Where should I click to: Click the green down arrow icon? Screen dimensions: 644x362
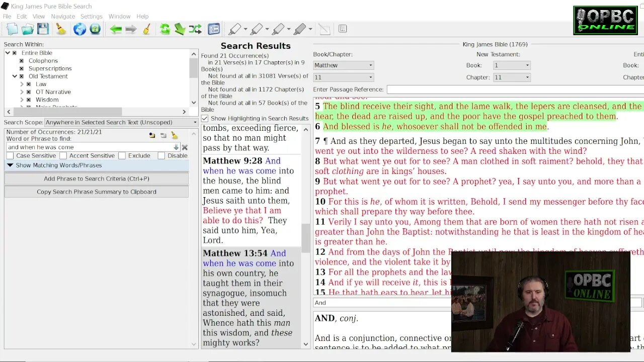pos(180,29)
